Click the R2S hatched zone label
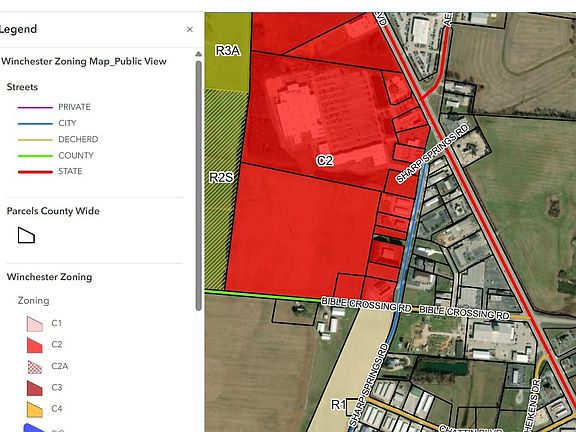The height and width of the screenshot is (432, 576). (221, 177)
